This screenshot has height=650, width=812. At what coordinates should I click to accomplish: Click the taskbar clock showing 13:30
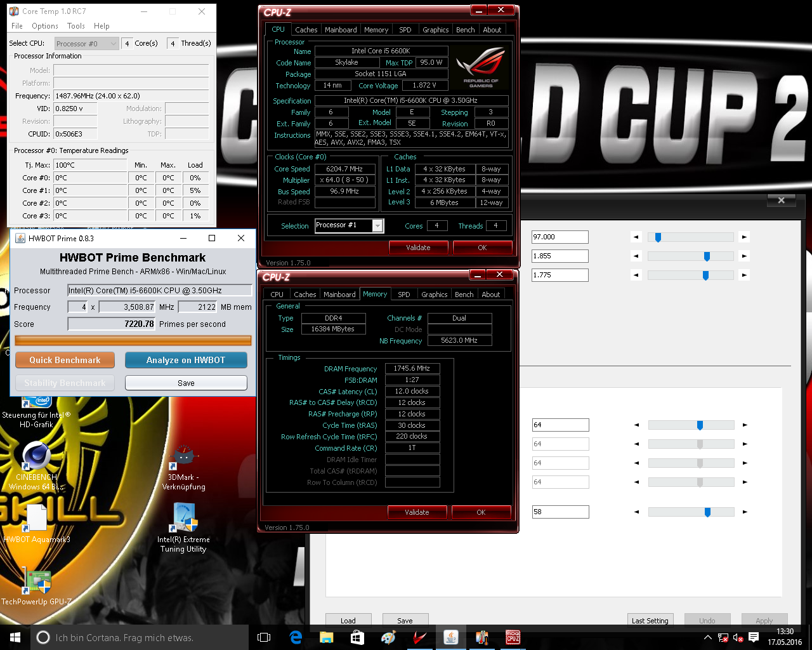click(x=785, y=637)
